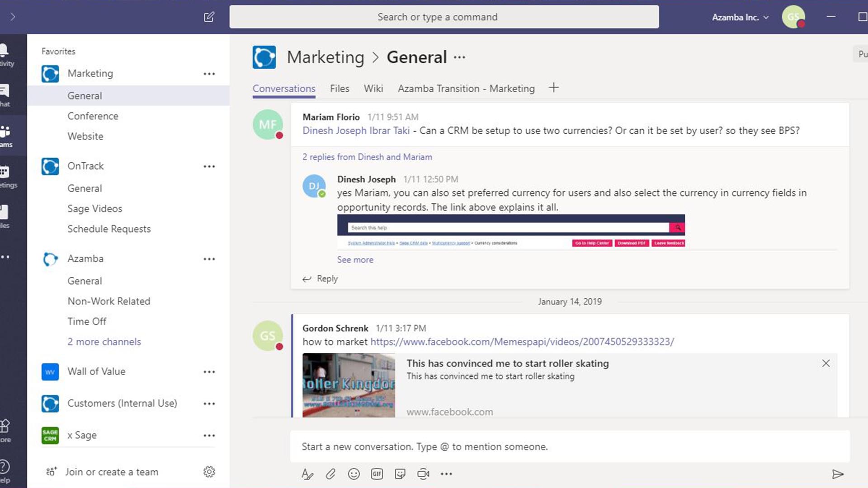The height and width of the screenshot is (488, 868).
Task: Start a Meet now video call
Action: pyautogui.click(x=423, y=474)
